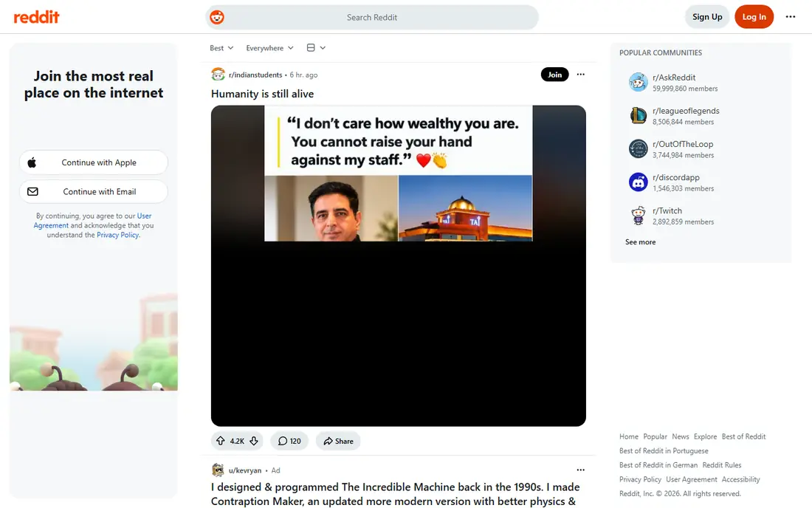The image size is (812, 508).
Task: Upvote the 'Humanity is still alive' post
Action: pyautogui.click(x=221, y=441)
